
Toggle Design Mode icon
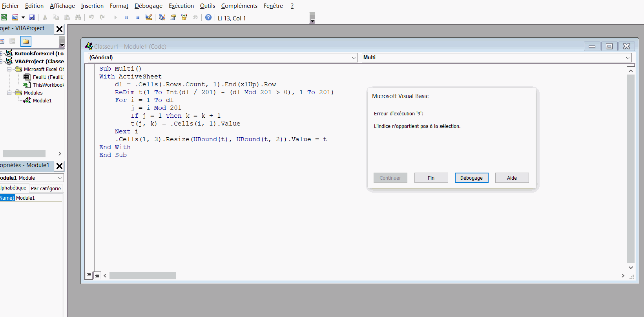[x=149, y=17]
